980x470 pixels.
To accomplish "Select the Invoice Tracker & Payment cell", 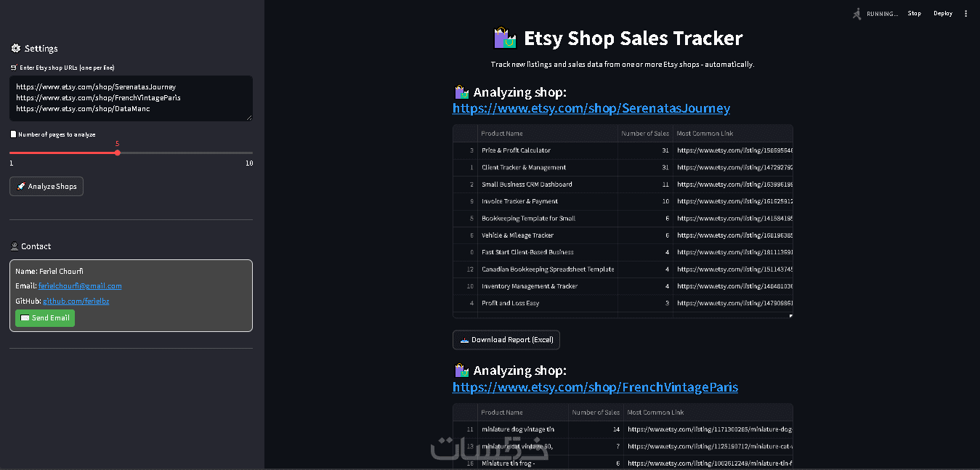I will pyautogui.click(x=548, y=201).
